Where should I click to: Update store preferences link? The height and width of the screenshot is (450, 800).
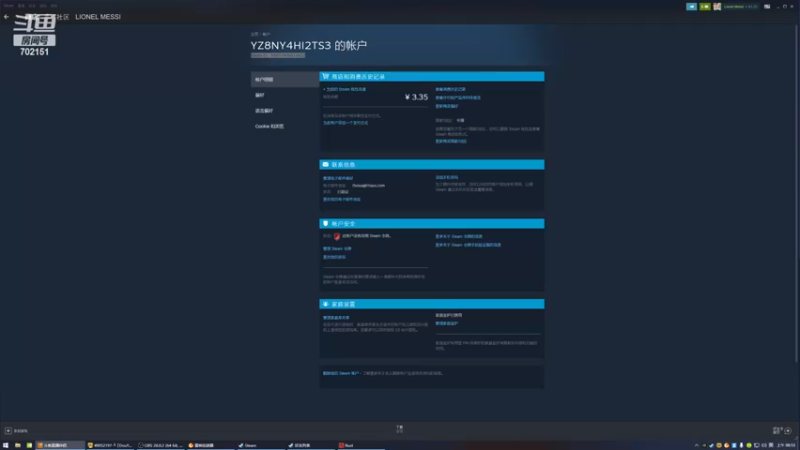446,106
